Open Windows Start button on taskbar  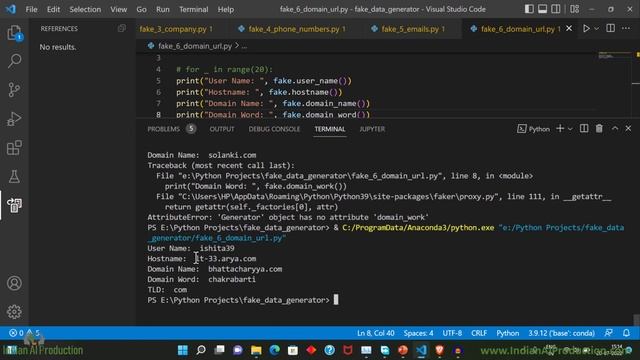click(x=182, y=350)
